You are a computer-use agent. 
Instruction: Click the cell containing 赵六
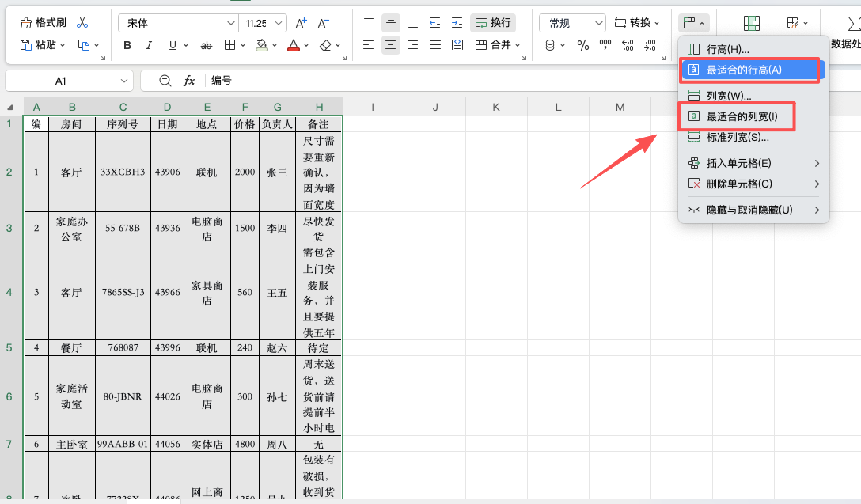pos(277,347)
